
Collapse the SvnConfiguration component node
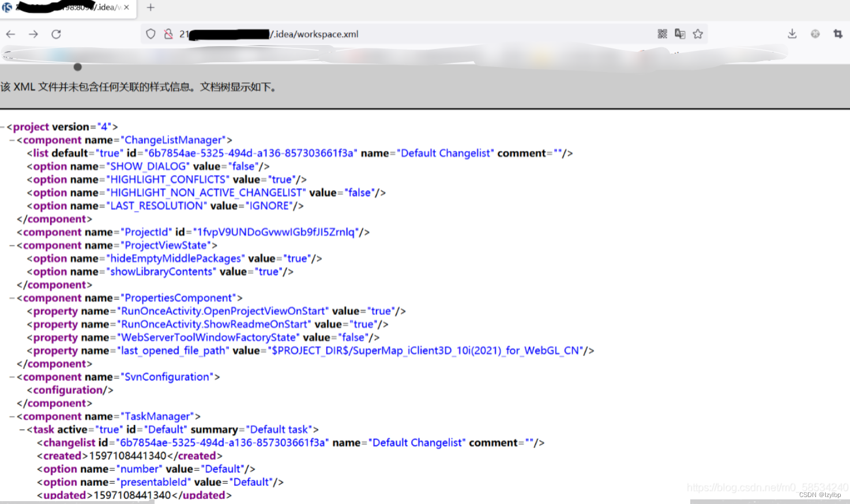click(x=11, y=377)
